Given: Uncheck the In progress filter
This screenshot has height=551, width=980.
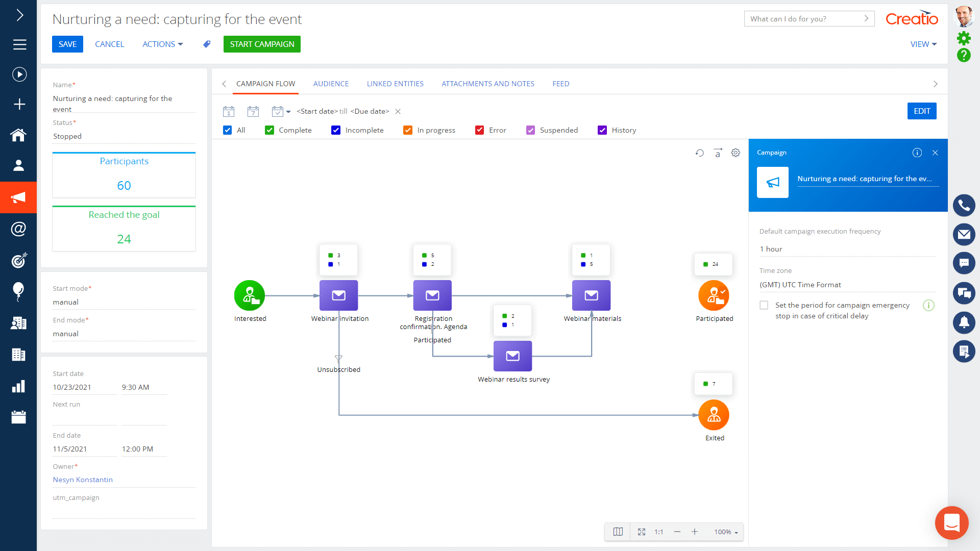Looking at the screenshot, I should click(x=407, y=130).
